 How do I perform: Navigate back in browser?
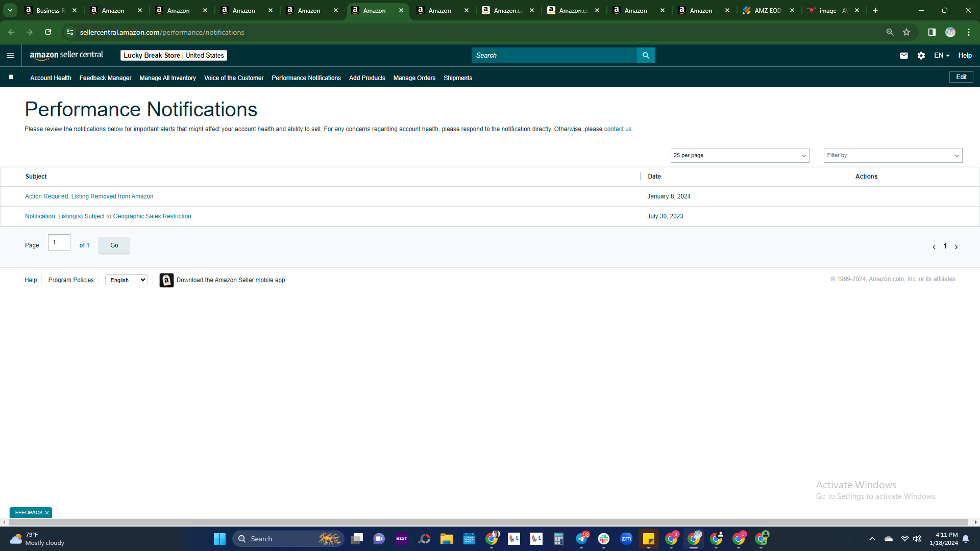tap(11, 32)
